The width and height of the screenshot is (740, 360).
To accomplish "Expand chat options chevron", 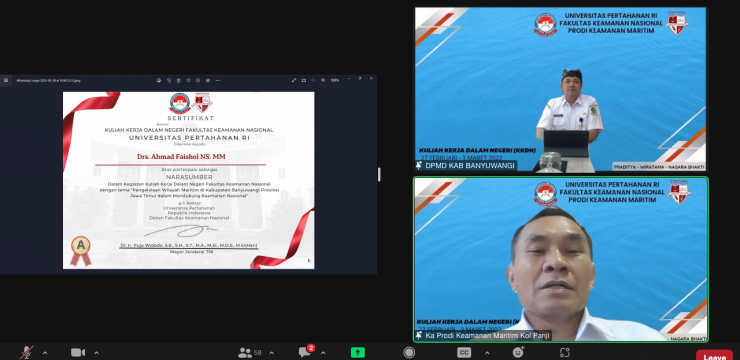I will point(323,352).
